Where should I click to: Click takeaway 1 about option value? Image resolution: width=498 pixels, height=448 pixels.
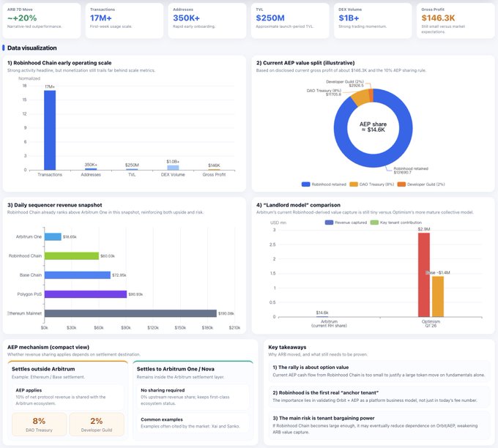click(379, 371)
